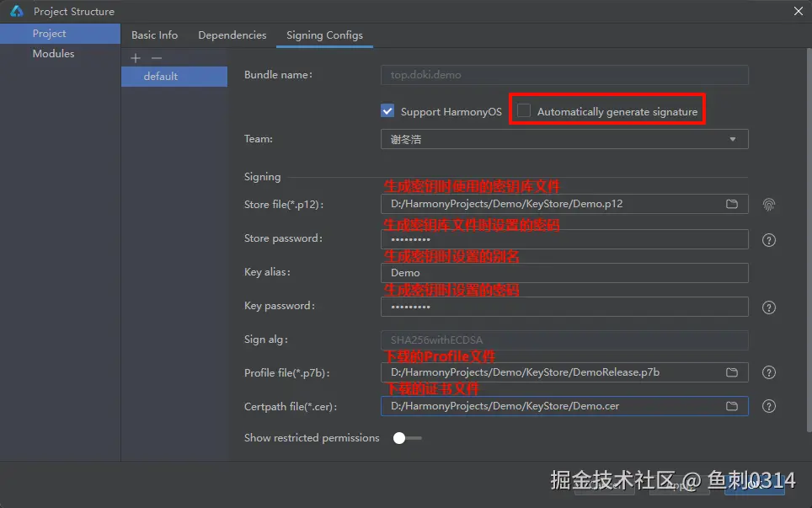Click the Key alias field containing Demo
The image size is (812, 508).
564,273
